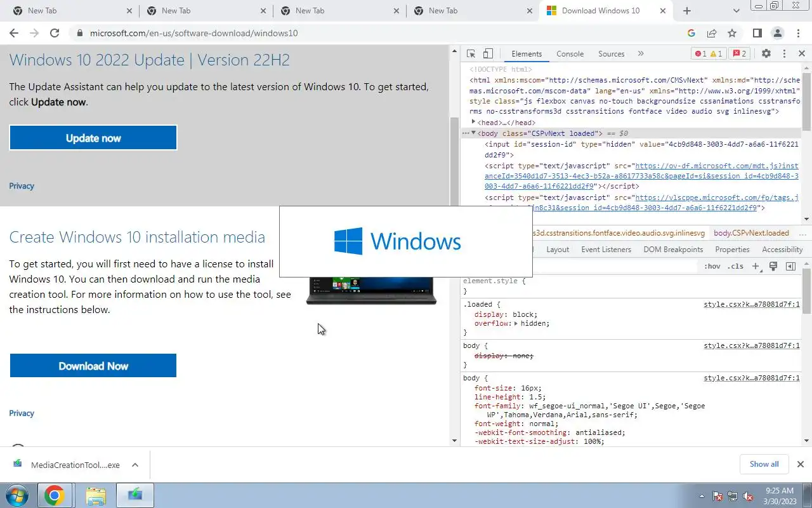
Task: Open the tab search chevron
Action: pyautogui.click(x=737, y=11)
